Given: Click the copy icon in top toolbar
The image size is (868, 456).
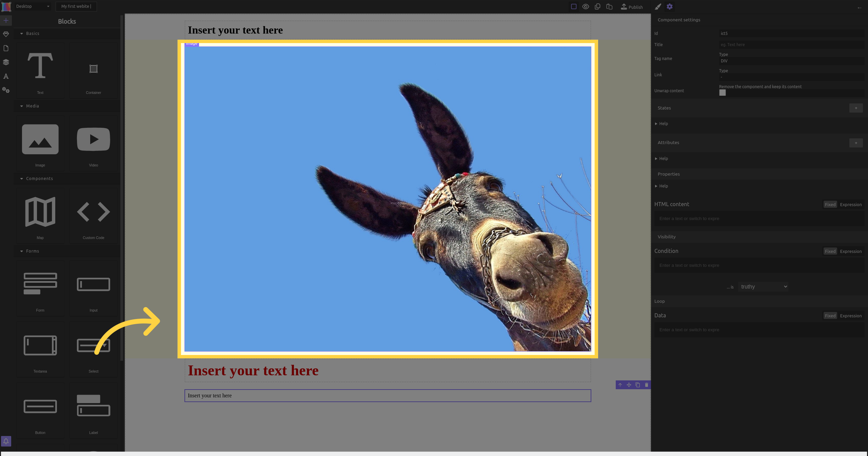Looking at the screenshot, I should (597, 6).
